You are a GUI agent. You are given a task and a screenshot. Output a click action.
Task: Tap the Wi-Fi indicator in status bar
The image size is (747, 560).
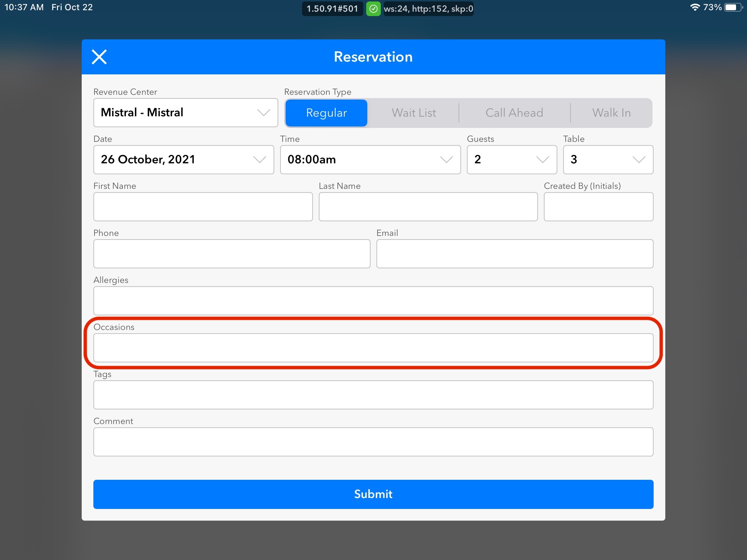(x=695, y=7)
